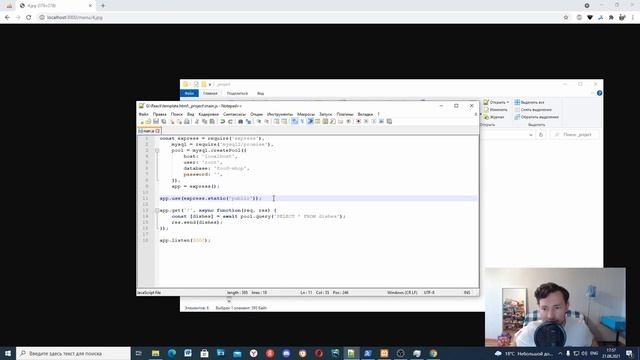Click the Print icon in Notepad++ toolbar
Screen dimensions: 640x360
187,122
